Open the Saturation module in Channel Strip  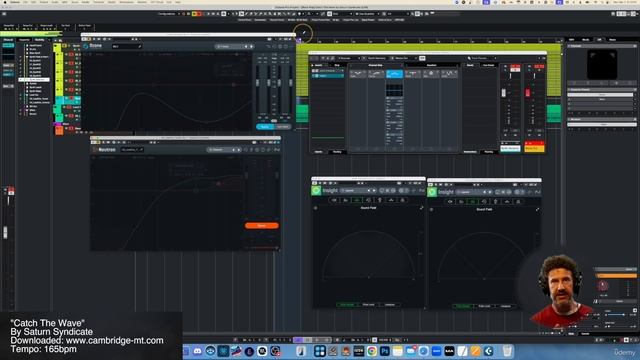431,74
